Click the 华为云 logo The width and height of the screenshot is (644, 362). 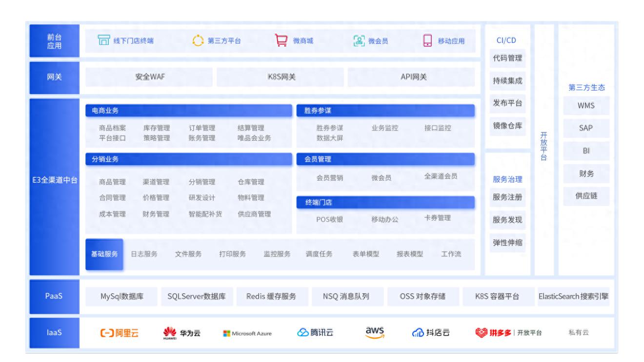[181, 333]
